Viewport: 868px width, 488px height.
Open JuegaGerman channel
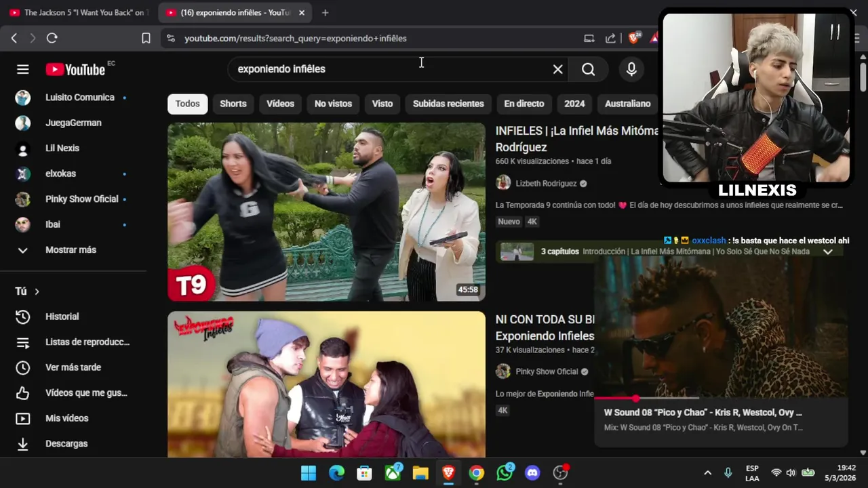73,123
